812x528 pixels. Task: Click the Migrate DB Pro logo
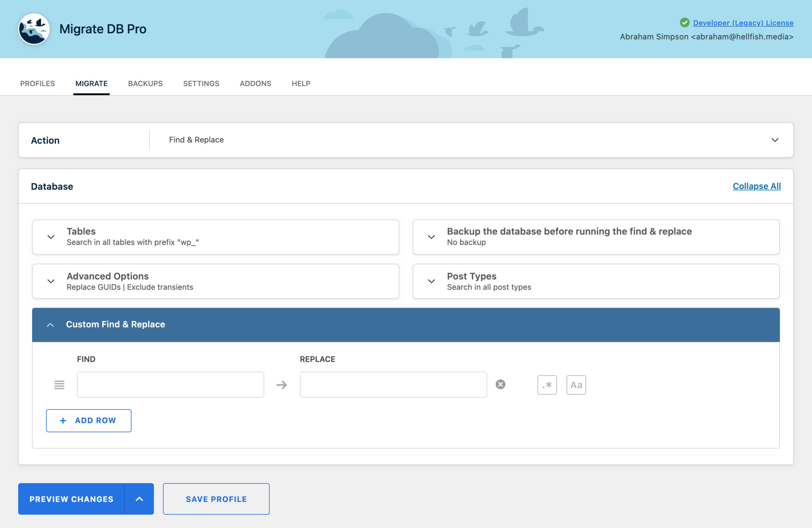tap(34, 29)
